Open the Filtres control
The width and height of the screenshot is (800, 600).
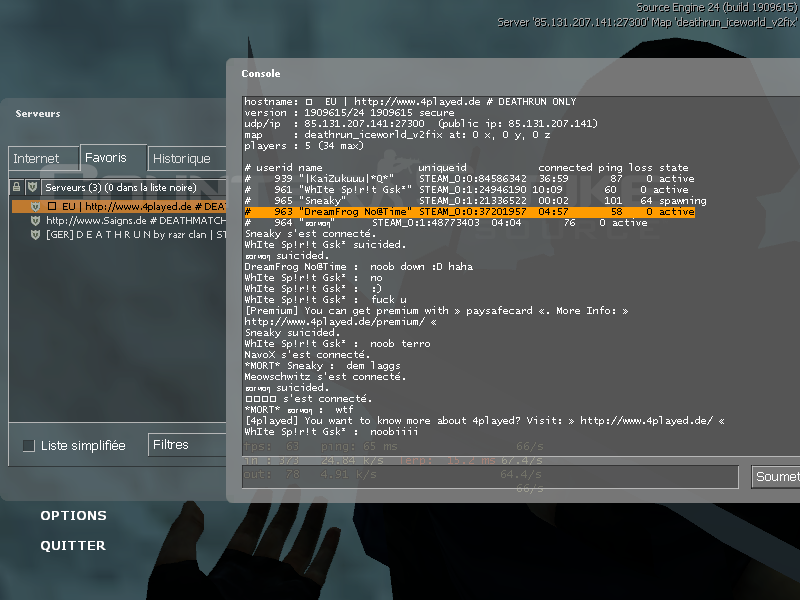coord(187,445)
